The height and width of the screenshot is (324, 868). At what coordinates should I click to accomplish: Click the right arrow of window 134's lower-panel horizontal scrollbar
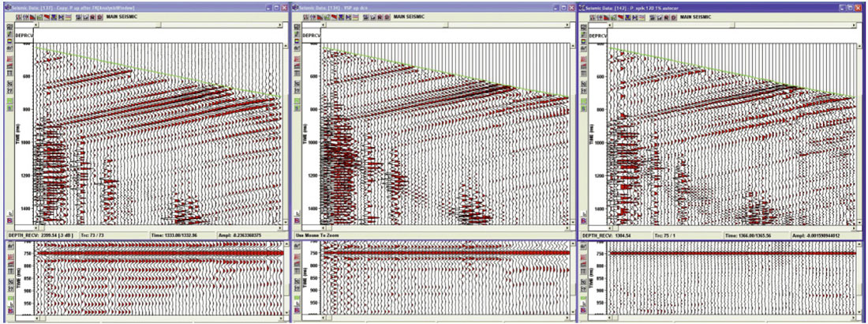point(567,318)
